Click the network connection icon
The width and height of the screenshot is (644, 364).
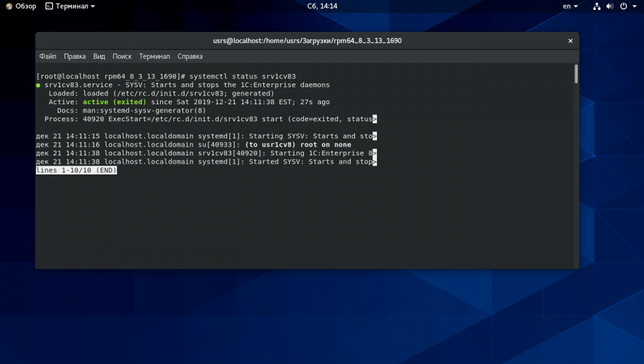coord(597,6)
